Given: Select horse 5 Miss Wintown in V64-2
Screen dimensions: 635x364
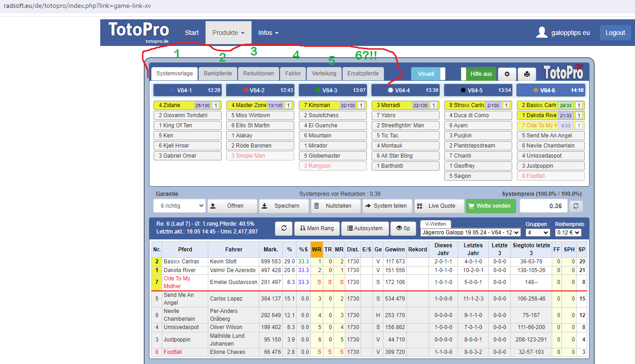Looking at the screenshot, I should click(260, 115).
